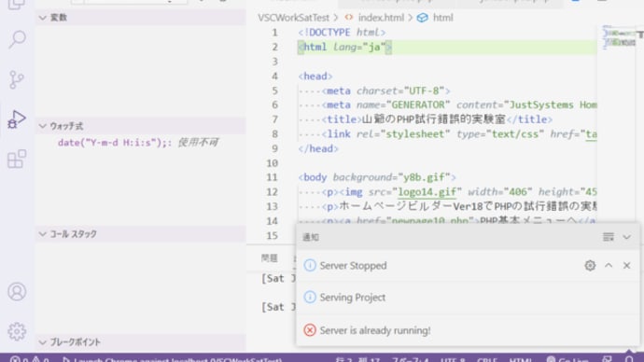Select the date("Y-m-d H:i:s") watch expression

click(138, 143)
